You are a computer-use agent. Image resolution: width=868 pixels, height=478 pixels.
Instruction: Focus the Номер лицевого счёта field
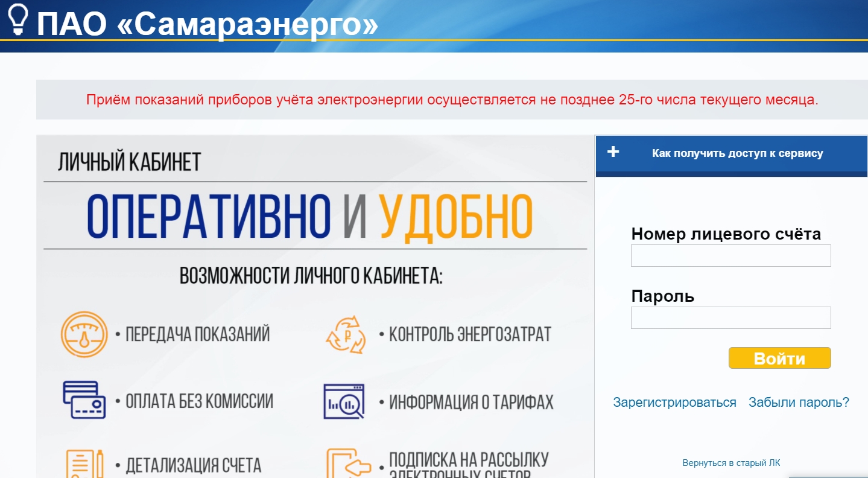tap(731, 255)
